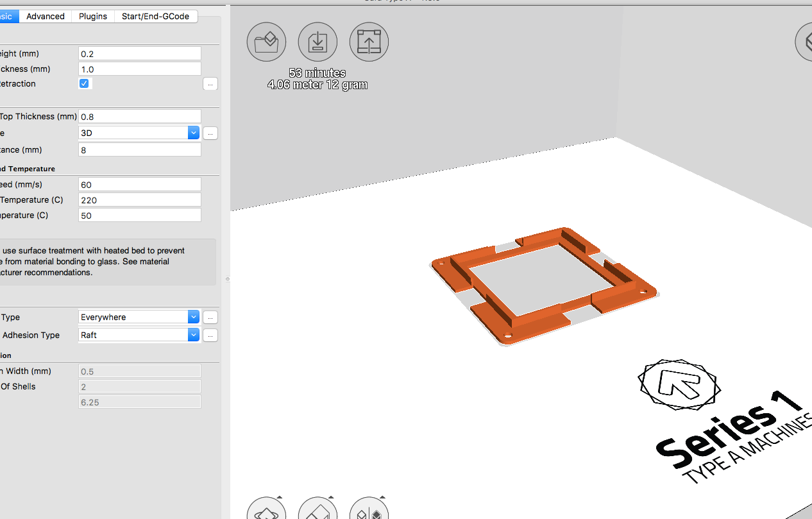Toggle the Enable retraction checkbox
This screenshot has height=519, width=812.
click(84, 83)
